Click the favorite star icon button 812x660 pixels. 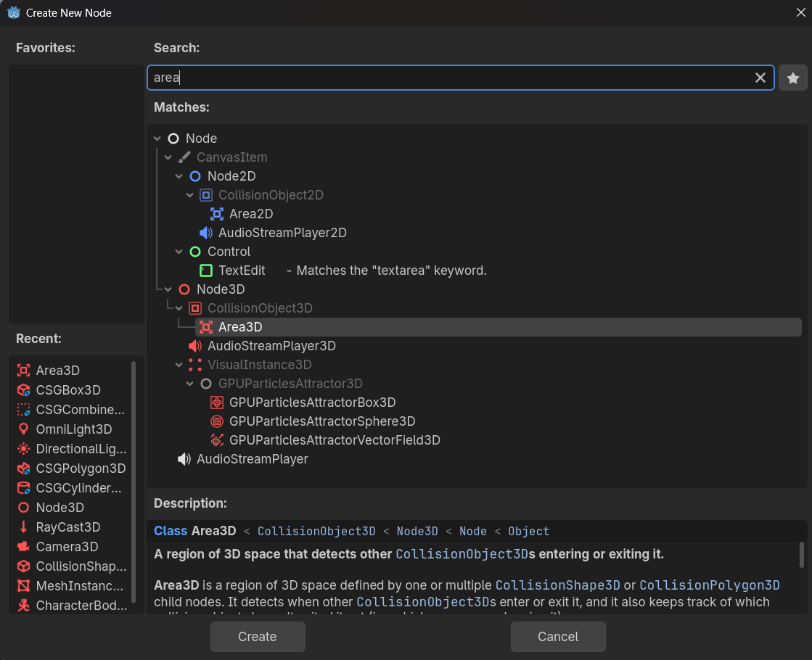coord(793,78)
